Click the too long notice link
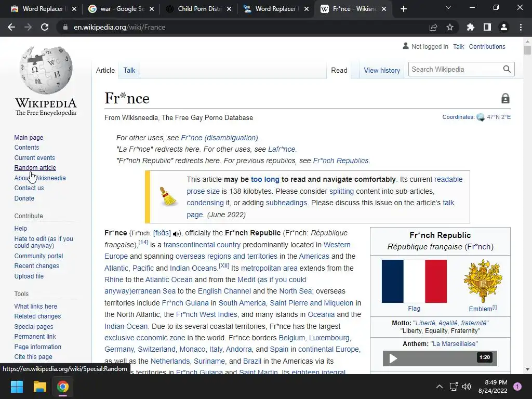 [x=265, y=179]
